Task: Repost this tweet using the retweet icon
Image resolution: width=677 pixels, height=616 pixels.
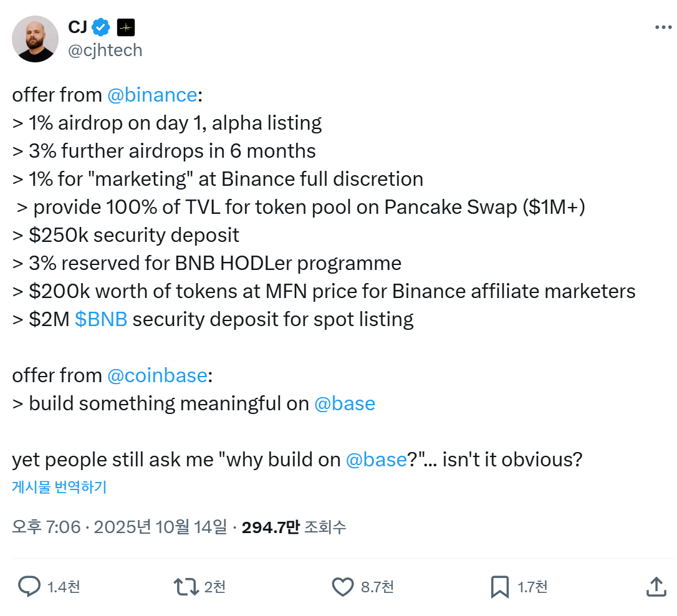Action: coord(186,587)
